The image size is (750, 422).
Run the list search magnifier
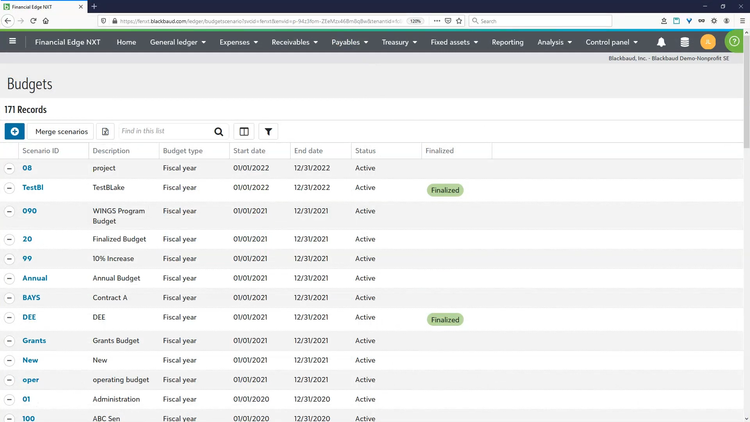coord(219,132)
